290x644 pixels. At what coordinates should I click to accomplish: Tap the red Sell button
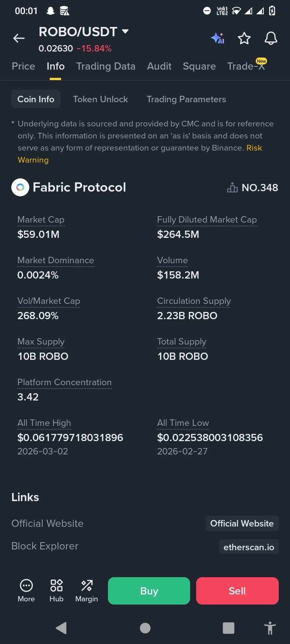237,591
